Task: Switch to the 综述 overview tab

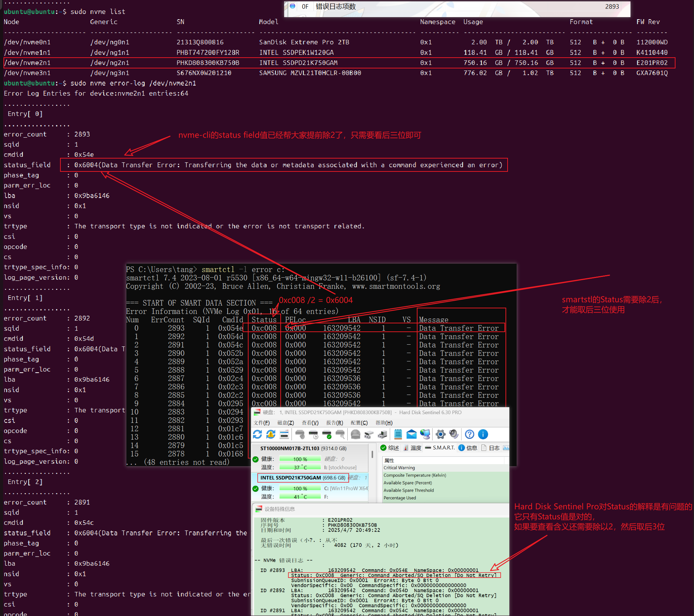Action: click(x=390, y=448)
